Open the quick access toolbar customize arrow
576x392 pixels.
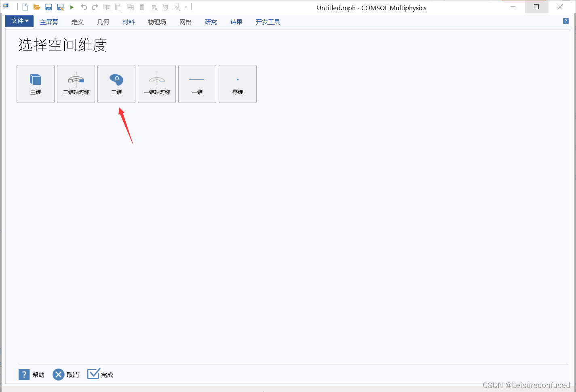186,7
